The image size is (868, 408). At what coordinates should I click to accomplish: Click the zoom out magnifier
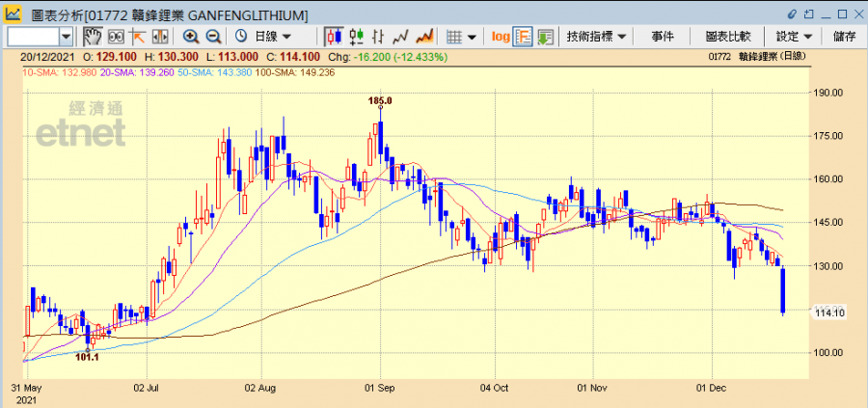coord(214,37)
